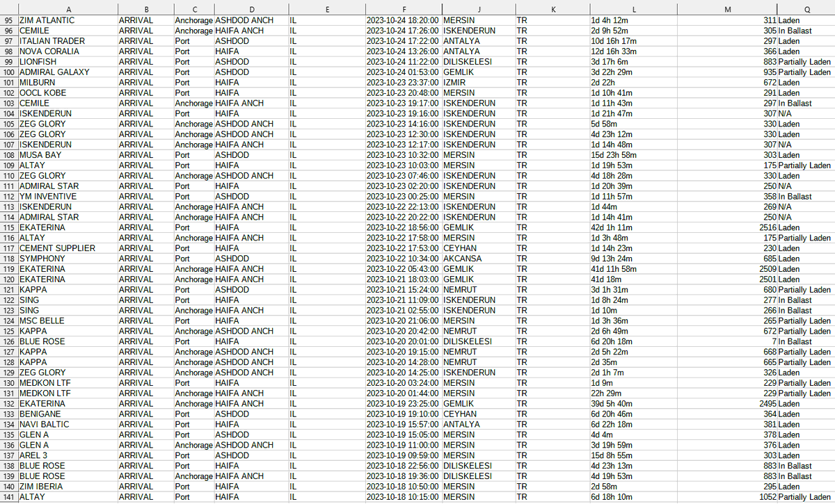This screenshot has width=835, height=504.
Task: Click value 2516 in column M
Action: [x=728, y=227]
